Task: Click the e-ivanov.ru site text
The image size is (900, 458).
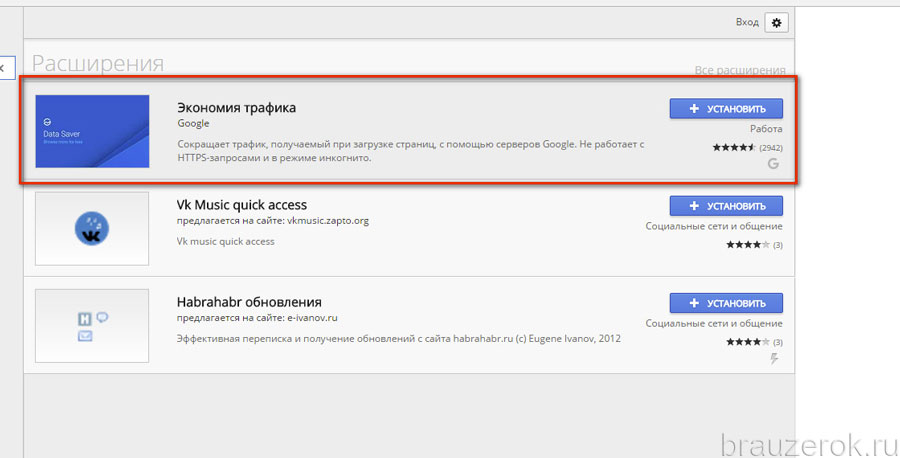Action: click(x=312, y=317)
